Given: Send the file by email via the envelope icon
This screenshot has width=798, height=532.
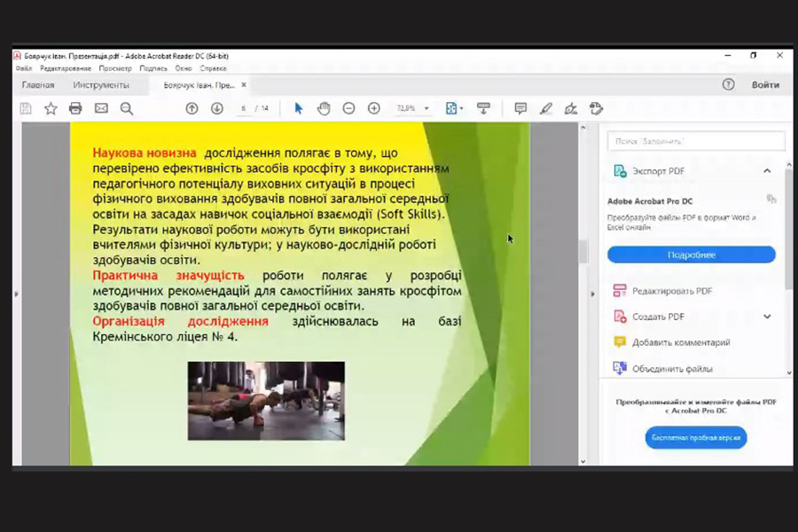Looking at the screenshot, I should click(x=101, y=108).
